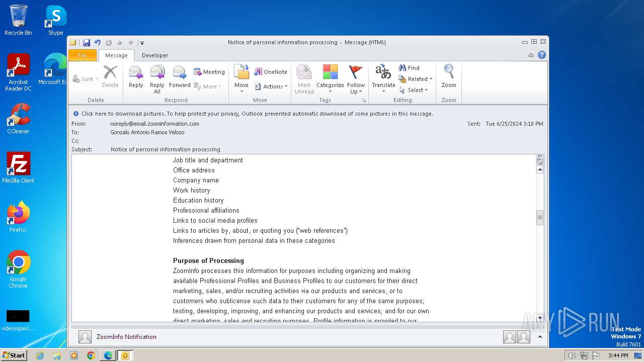The image size is (644, 362).
Task: Open Acrobat Reader DC shortcut
Action: (x=18, y=72)
